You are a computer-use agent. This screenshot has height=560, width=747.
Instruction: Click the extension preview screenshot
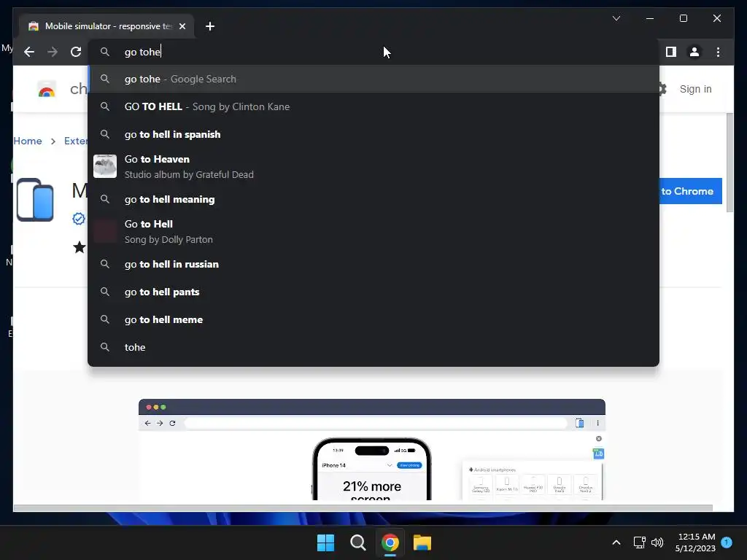point(371,449)
